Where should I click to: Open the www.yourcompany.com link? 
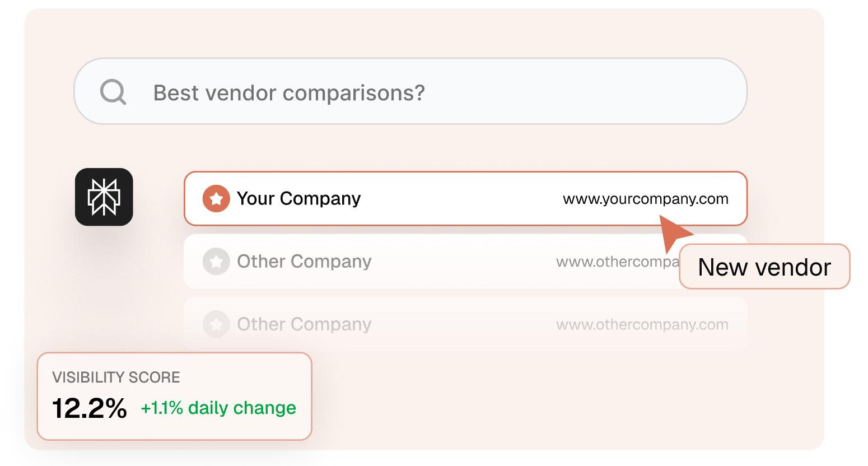[645, 199]
